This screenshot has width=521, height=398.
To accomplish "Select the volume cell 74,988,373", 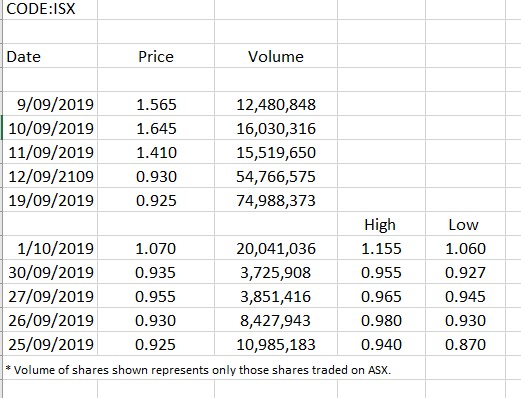I will [x=276, y=200].
